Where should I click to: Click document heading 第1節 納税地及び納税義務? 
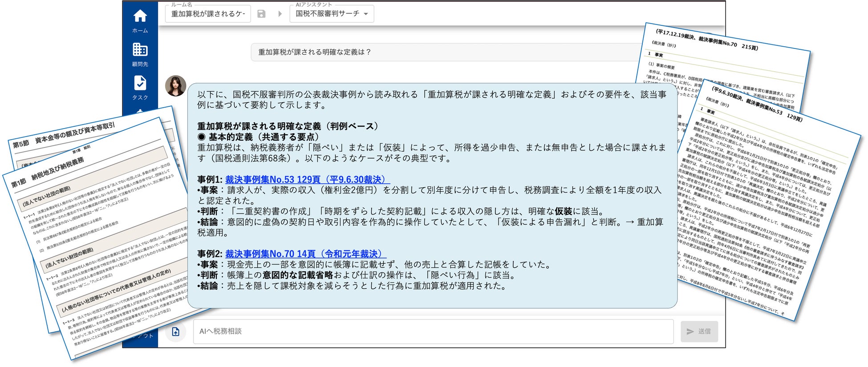click(48, 172)
